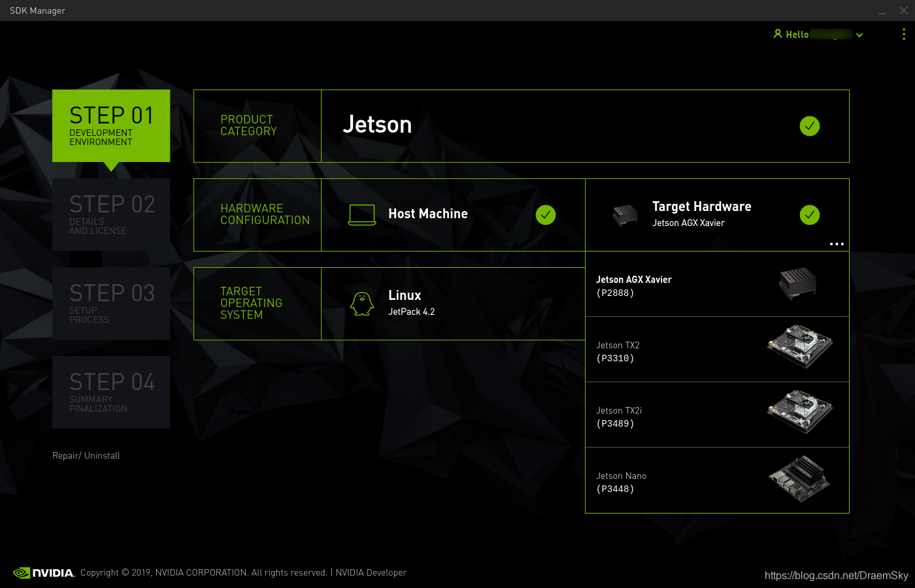
Task: Click the Jetson TX2 board thumbnail
Action: 800,347
